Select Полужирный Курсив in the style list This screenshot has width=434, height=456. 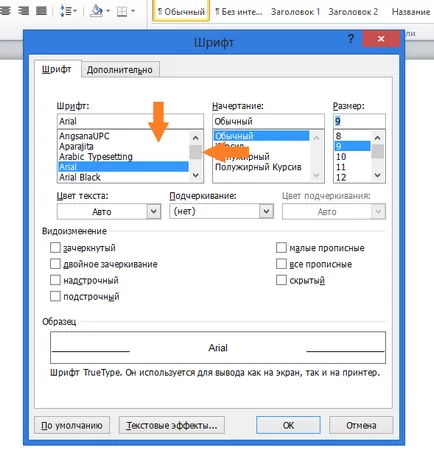tap(261, 167)
